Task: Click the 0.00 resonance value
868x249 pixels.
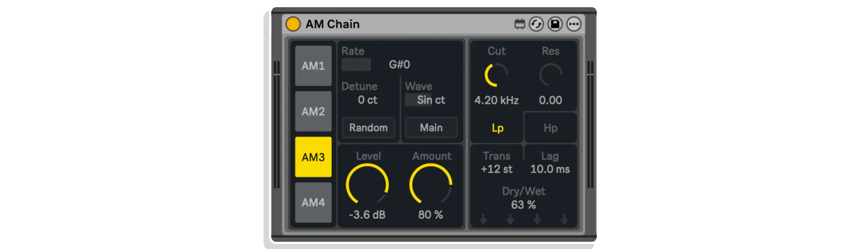Action: (x=551, y=100)
